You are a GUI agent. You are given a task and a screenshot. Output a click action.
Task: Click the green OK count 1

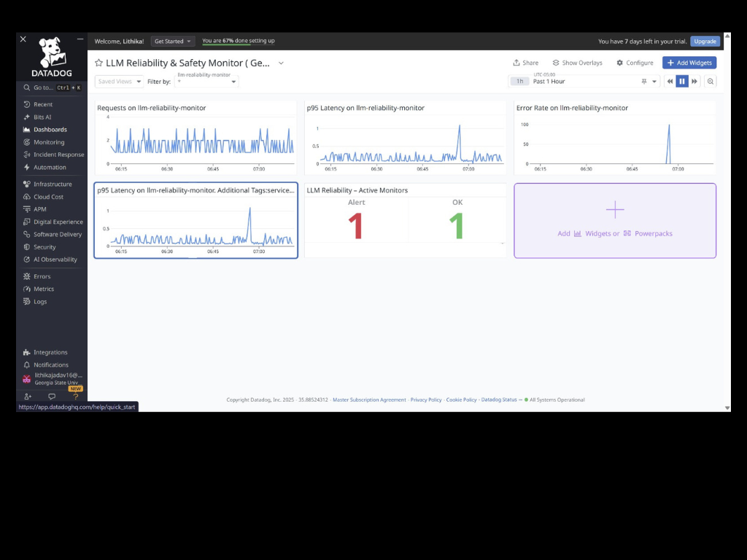point(457,226)
